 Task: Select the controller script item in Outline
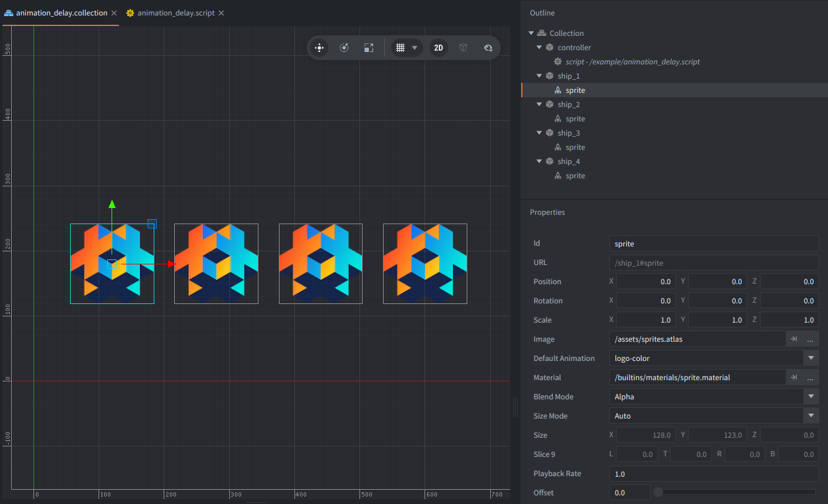(x=632, y=62)
